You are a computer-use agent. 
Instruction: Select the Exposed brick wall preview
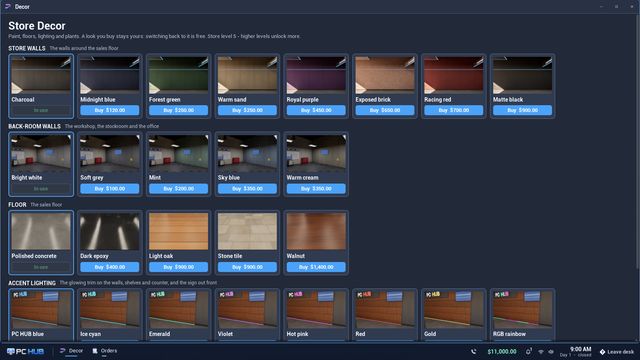[x=384, y=75]
